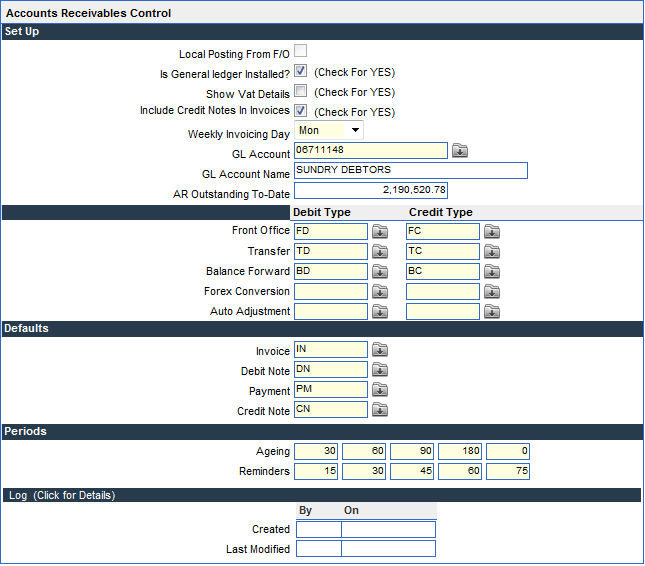Select the first Ageing period field
The width and height of the screenshot is (645, 566).
(315, 452)
